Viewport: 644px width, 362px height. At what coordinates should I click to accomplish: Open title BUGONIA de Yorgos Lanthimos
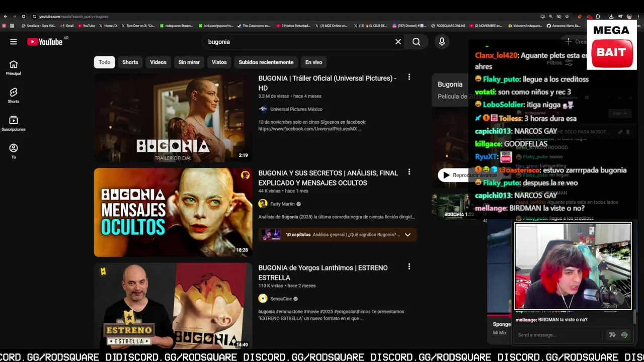click(x=323, y=273)
